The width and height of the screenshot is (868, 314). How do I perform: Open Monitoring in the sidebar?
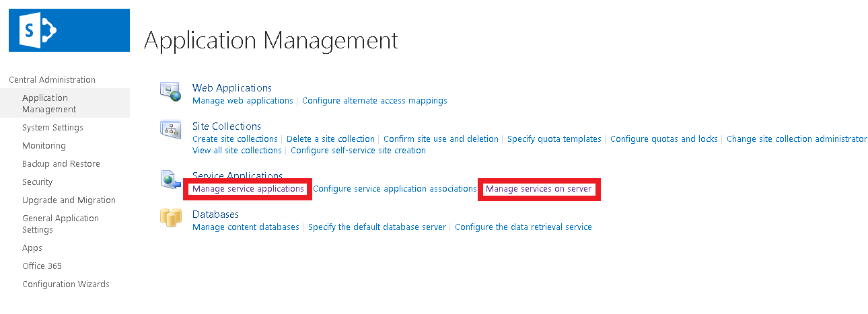44,146
